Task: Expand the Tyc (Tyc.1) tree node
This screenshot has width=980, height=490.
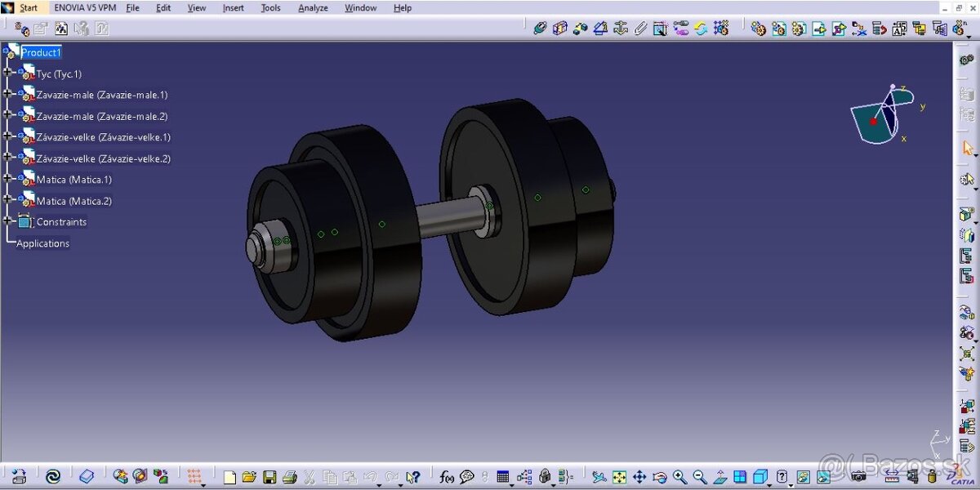Action: 8,73
